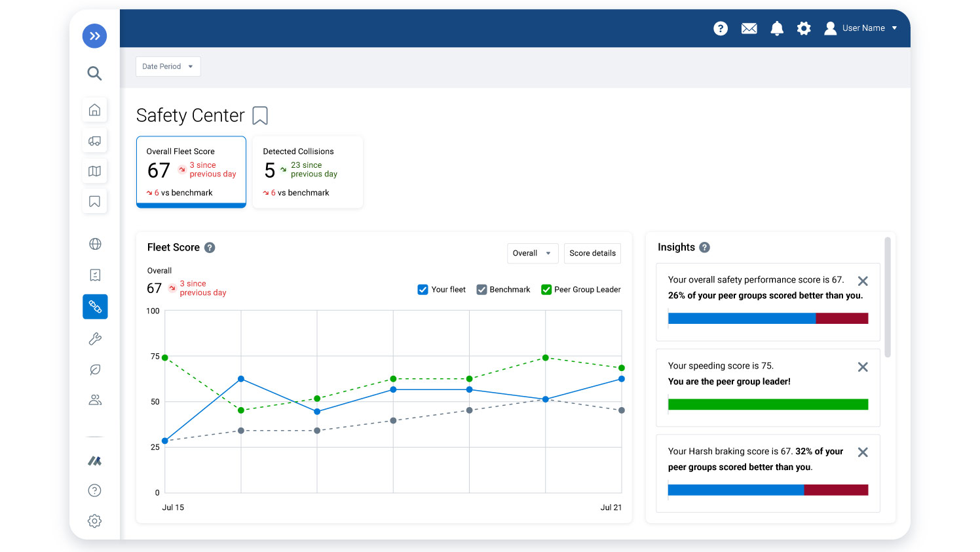Open the Date Period dropdown

pos(168,66)
